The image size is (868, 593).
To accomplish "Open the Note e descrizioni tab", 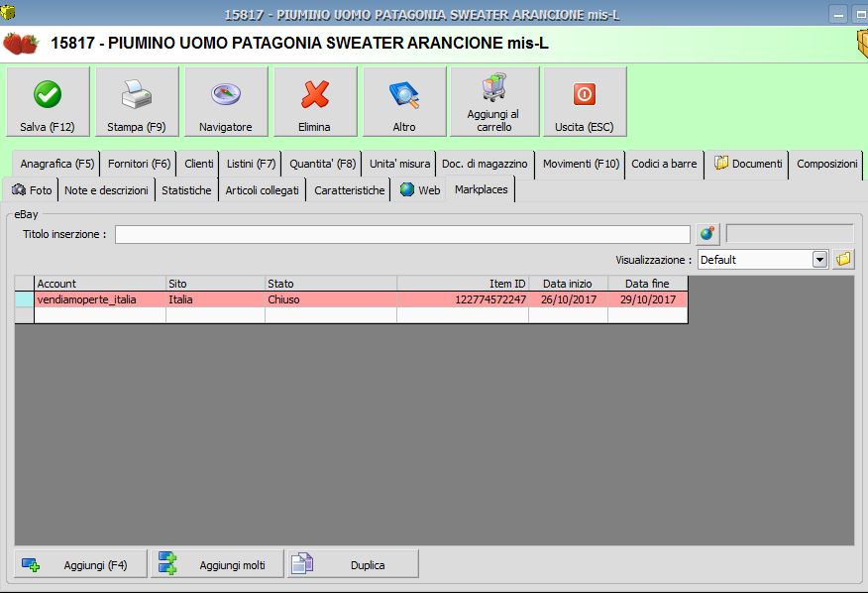I will coord(106,190).
